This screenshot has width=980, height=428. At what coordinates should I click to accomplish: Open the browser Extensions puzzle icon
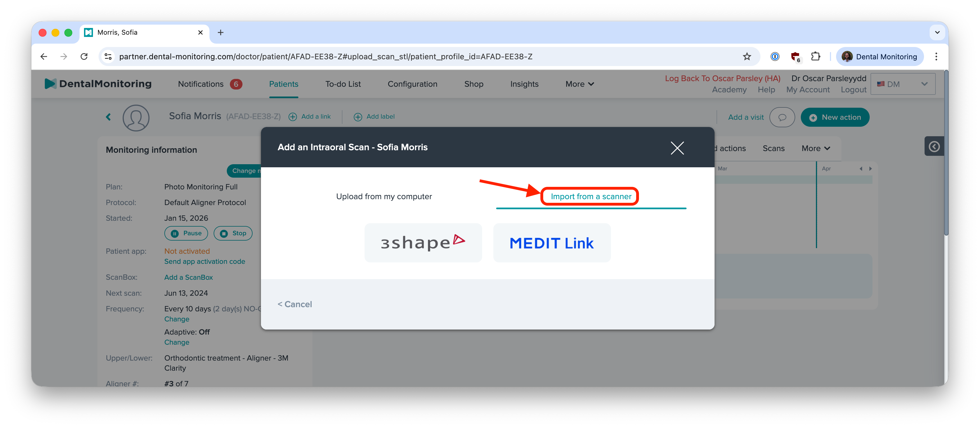point(815,57)
